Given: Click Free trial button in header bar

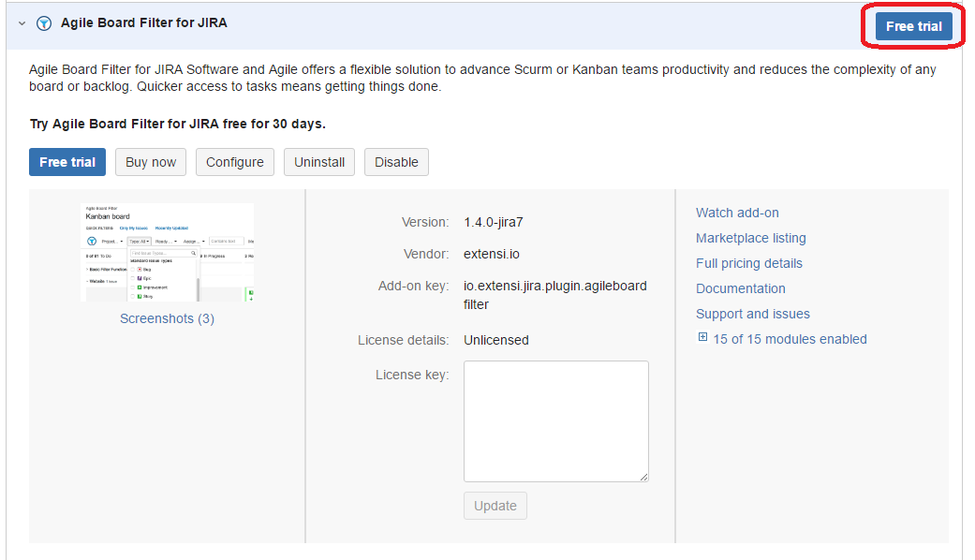Looking at the screenshot, I should point(913,26).
